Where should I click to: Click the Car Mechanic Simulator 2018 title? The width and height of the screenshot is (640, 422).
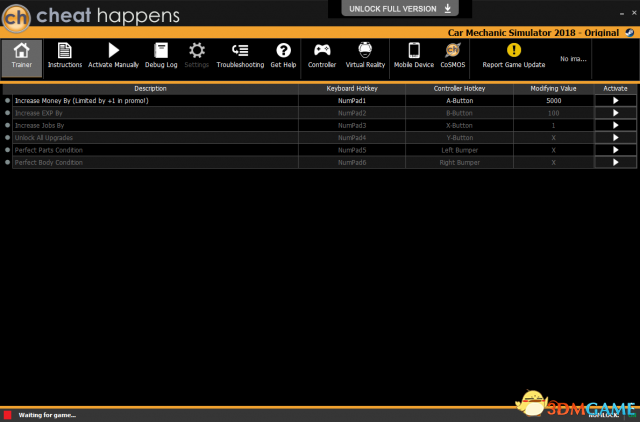pyautogui.click(x=533, y=33)
